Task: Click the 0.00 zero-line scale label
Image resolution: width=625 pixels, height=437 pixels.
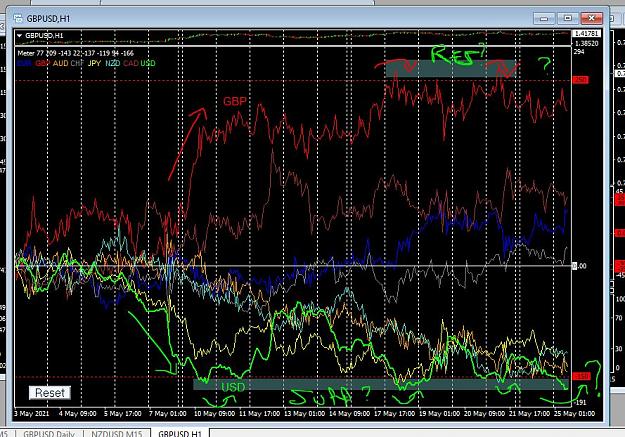Action: 580,266
